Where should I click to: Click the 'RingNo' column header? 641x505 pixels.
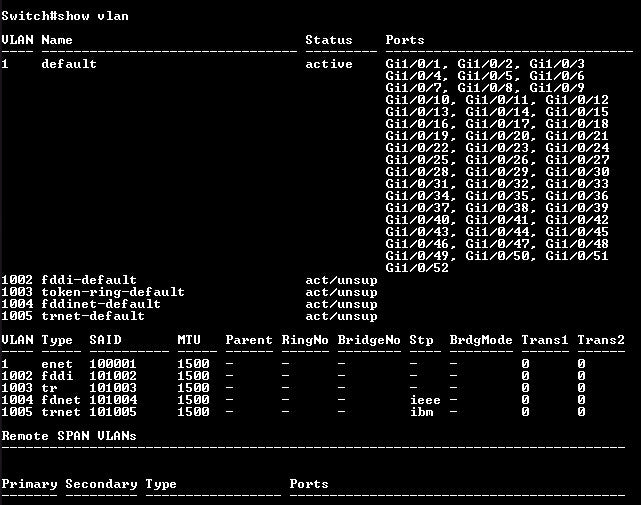(305, 340)
